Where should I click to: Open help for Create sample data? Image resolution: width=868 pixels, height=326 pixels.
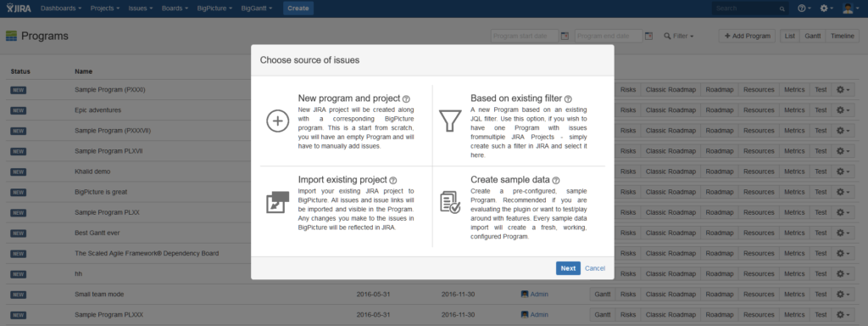click(556, 180)
